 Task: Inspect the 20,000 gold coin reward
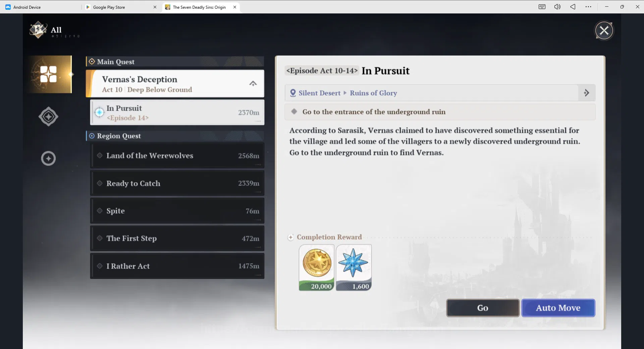point(317,267)
